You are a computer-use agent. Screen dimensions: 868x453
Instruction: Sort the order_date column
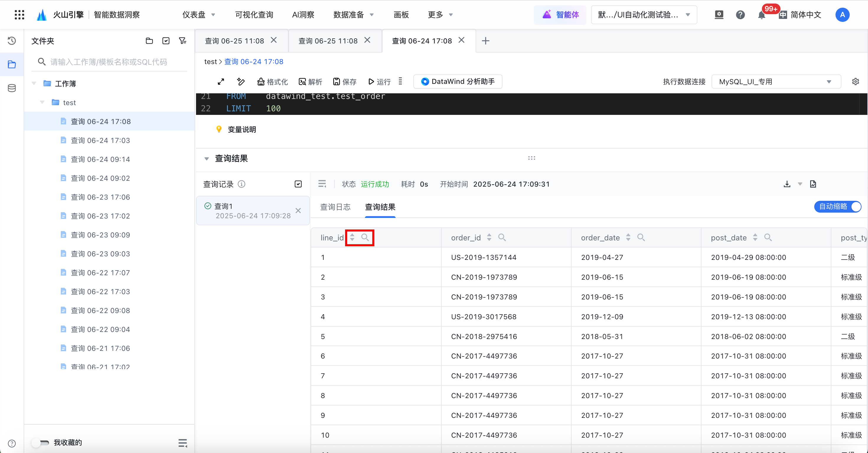(628, 237)
